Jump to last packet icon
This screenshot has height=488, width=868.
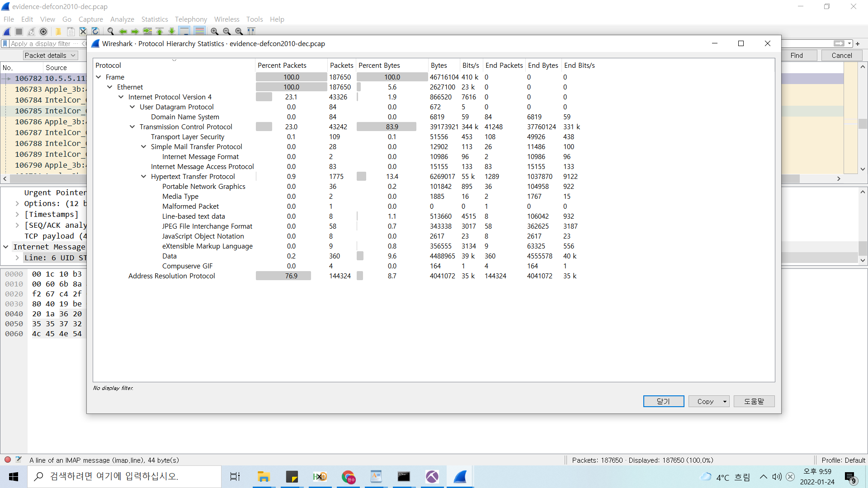pos(172,31)
